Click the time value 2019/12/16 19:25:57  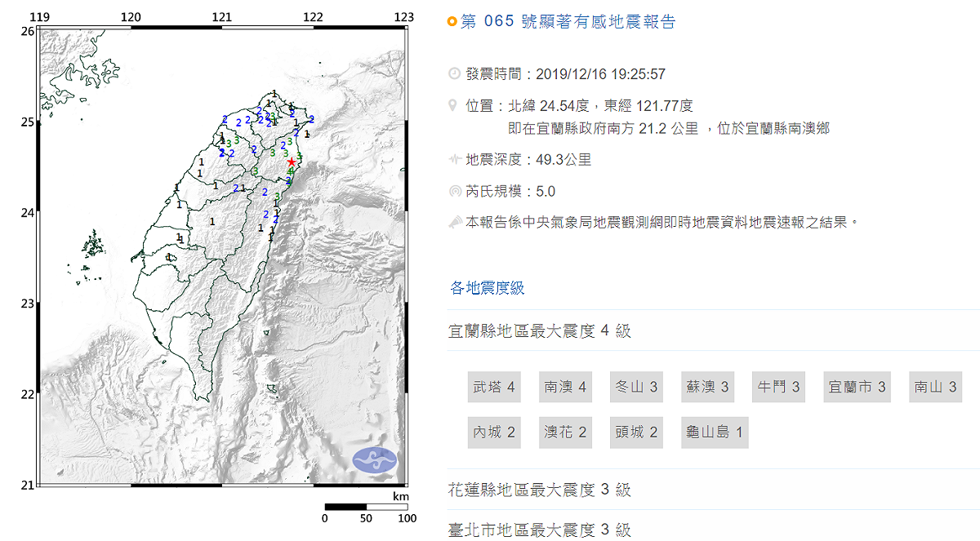click(x=600, y=74)
